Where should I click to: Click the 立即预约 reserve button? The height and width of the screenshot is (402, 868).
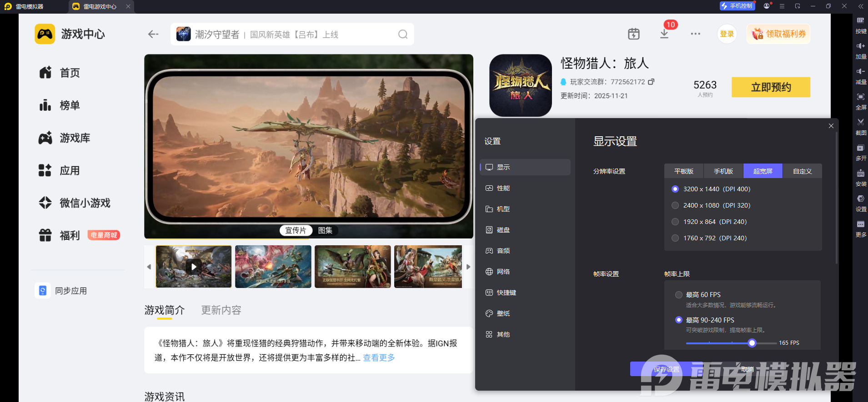coord(771,87)
